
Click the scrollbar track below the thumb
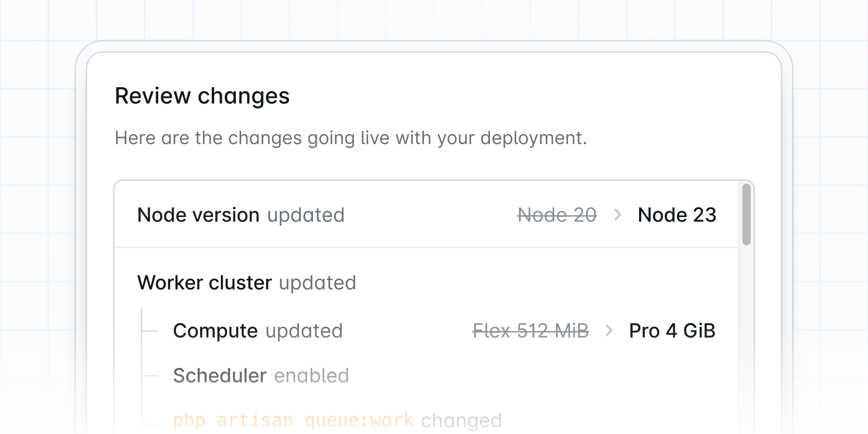746,338
